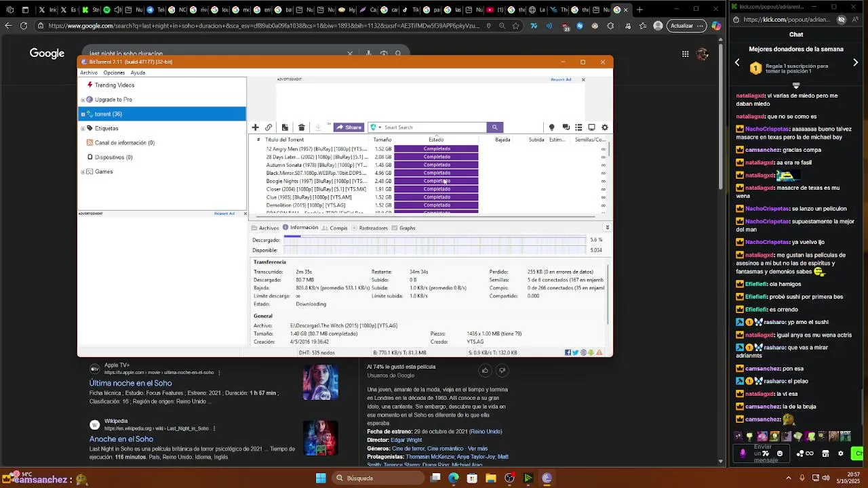Switch to Graphs tab
The height and width of the screenshot is (488, 868).
point(403,228)
